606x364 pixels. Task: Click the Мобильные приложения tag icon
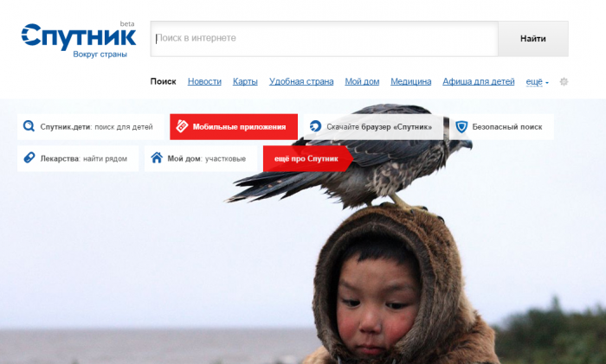click(182, 126)
